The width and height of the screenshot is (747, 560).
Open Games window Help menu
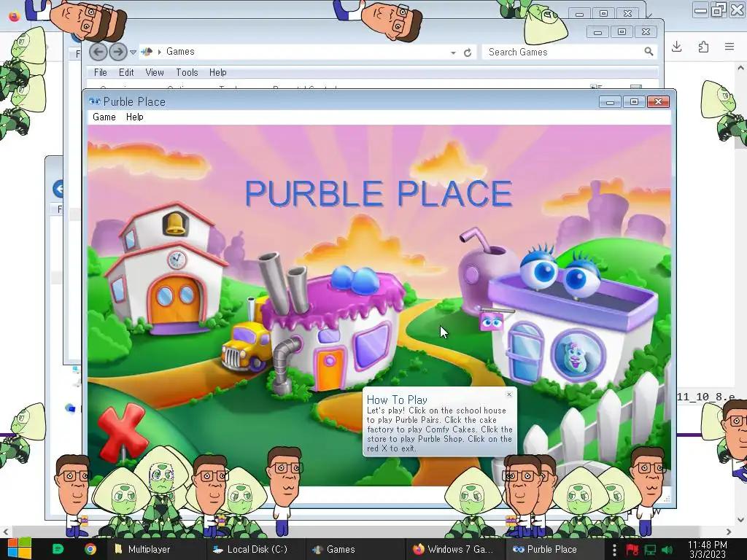[x=217, y=72]
